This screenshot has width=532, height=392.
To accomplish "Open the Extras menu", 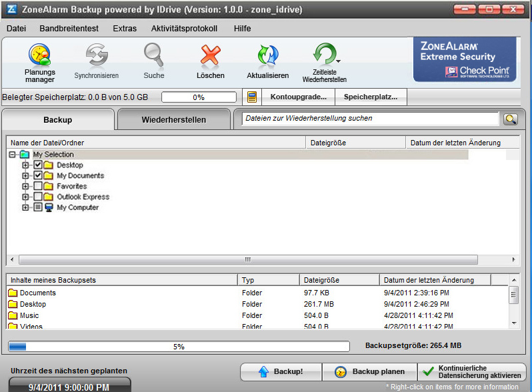I will pos(125,29).
